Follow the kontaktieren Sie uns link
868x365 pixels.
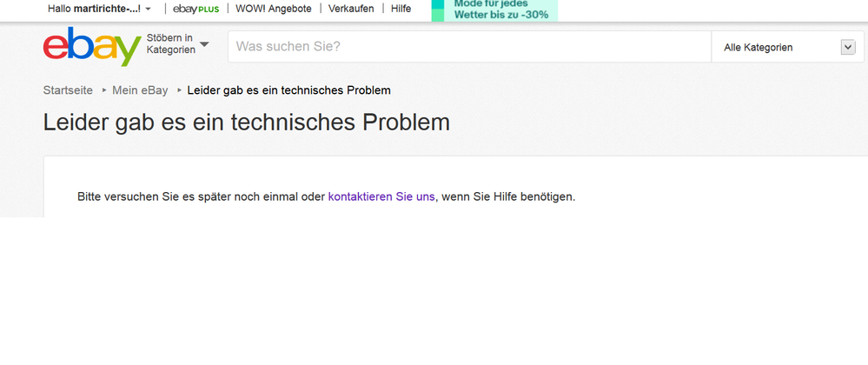pos(381,196)
